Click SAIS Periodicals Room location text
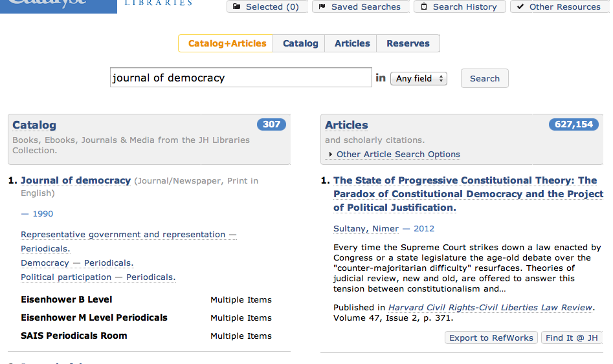 coord(74,336)
